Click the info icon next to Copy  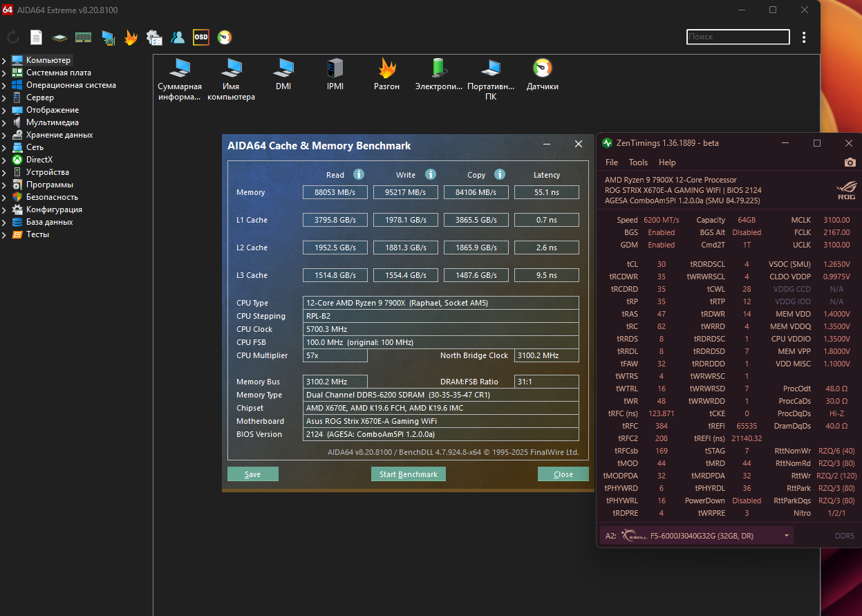coord(500,175)
